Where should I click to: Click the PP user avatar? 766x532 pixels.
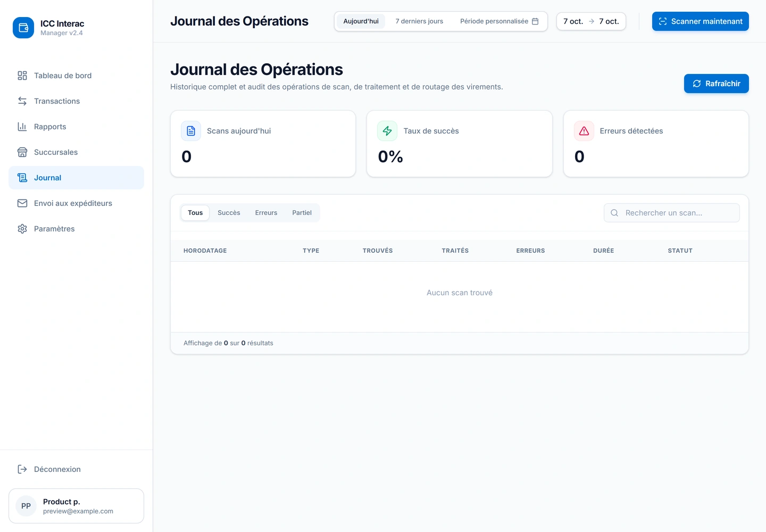click(x=26, y=506)
